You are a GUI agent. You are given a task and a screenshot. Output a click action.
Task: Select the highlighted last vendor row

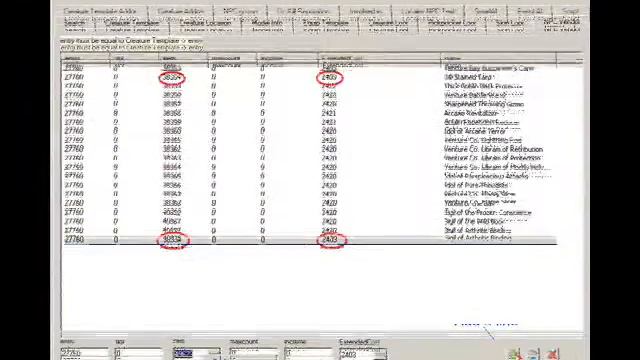point(309,240)
